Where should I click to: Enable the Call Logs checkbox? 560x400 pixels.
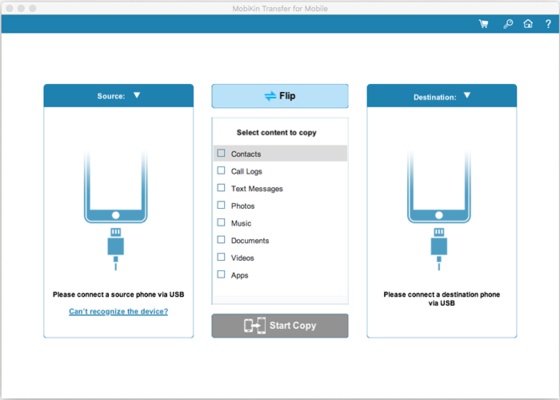(221, 170)
